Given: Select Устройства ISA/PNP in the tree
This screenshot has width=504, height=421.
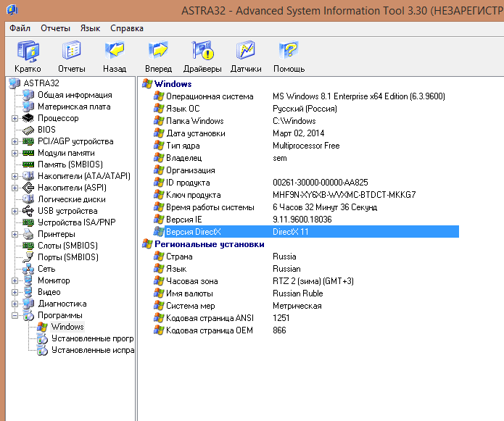Looking at the screenshot, I should pos(76,222).
